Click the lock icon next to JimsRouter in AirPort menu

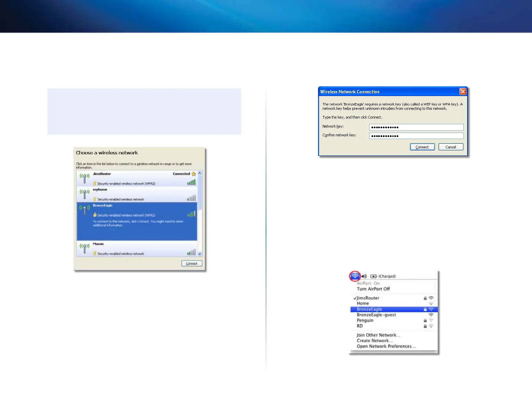425,298
